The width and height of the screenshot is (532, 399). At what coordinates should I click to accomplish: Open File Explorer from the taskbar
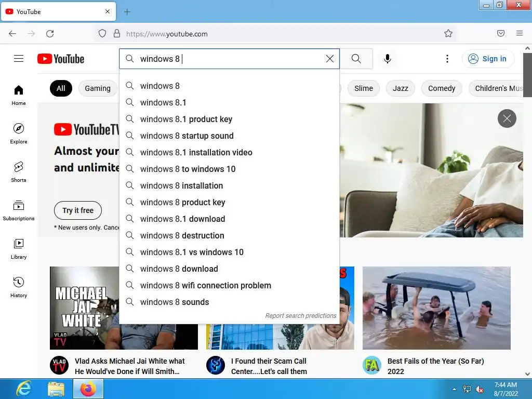(56, 389)
